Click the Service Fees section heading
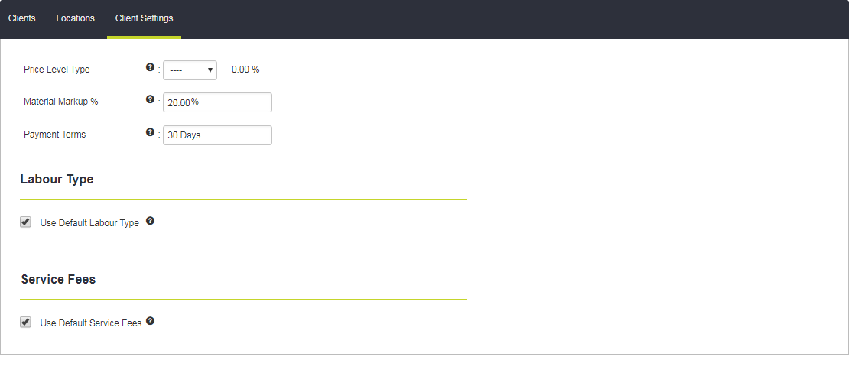 58,280
